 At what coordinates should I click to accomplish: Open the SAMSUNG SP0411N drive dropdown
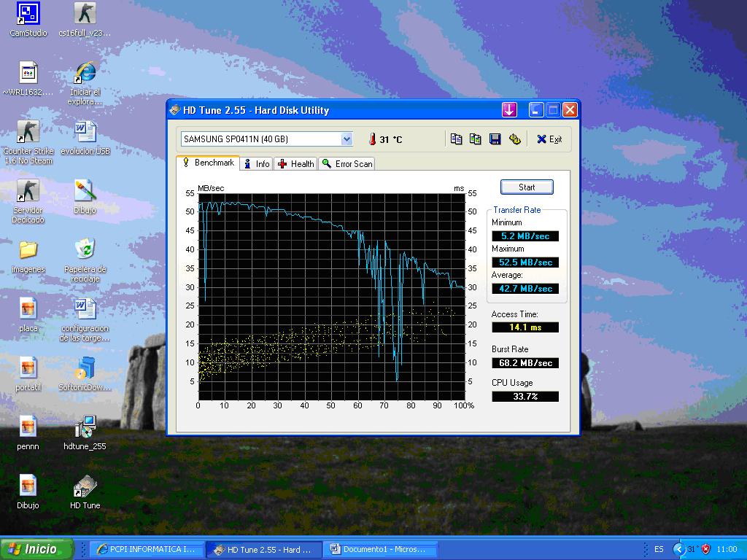[x=347, y=139]
